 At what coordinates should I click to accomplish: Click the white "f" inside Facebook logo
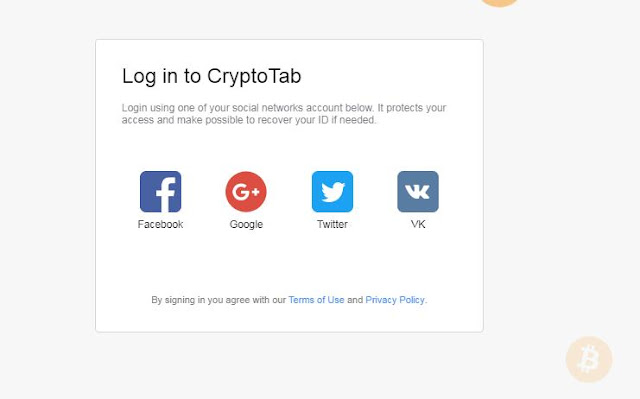pos(166,194)
